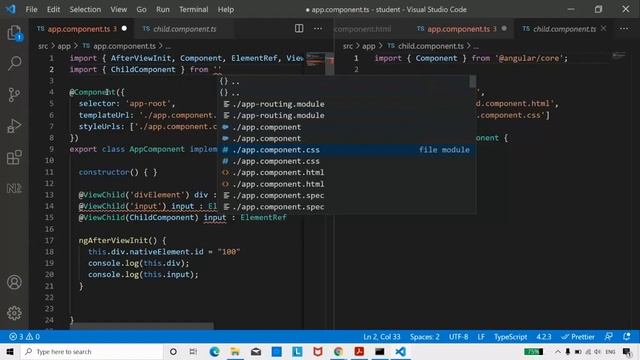The width and height of the screenshot is (640, 360).
Task: Open the File menu
Action: (x=31, y=9)
